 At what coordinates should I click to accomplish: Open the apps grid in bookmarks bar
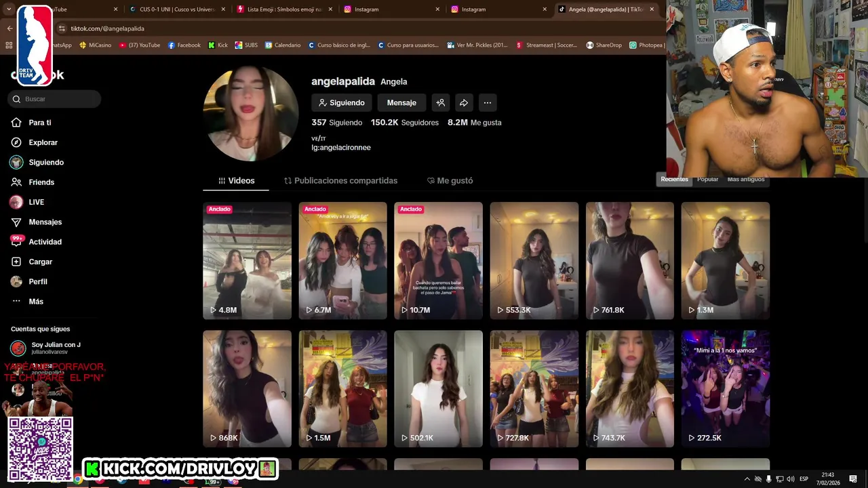pos(9,45)
